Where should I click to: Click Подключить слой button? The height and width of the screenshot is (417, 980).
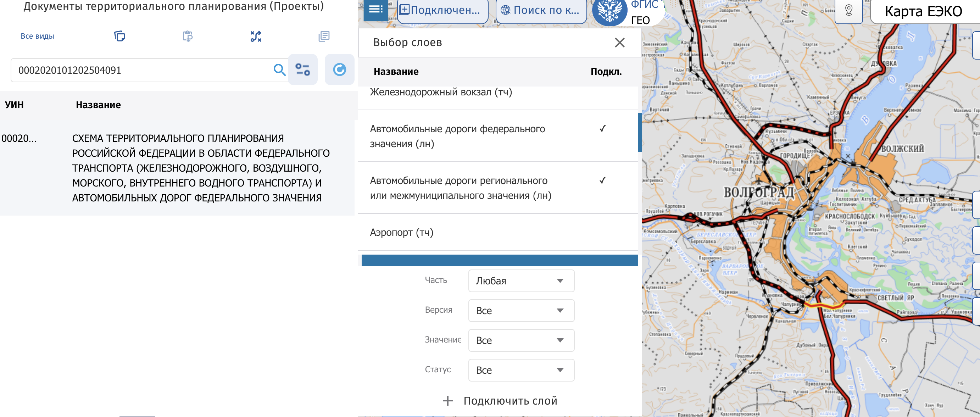pyautogui.click(x=500, y=401)
